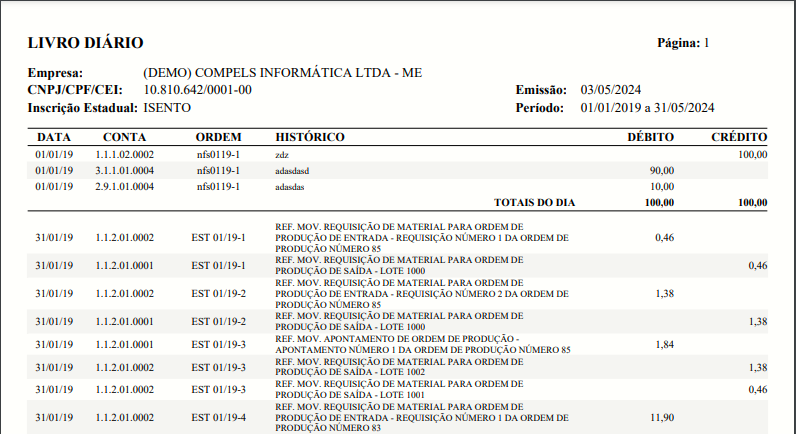Click the 'Inscrição Estadual:' label
Screen dimensions: 796x434
(83, 108)
